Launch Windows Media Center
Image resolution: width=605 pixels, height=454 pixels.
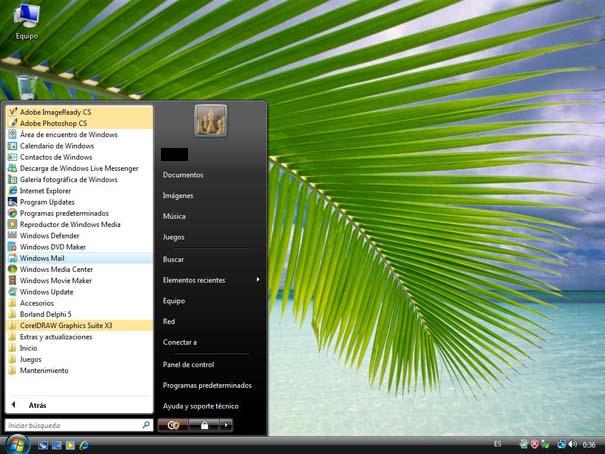tap(79, 269)
